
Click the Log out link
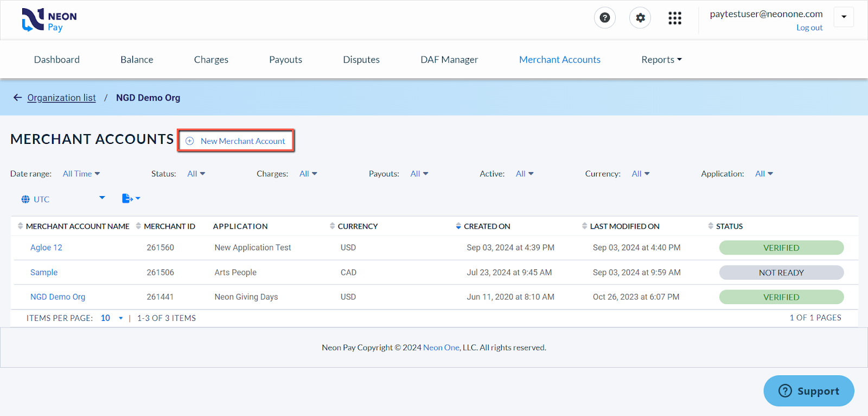click(809, 28)
